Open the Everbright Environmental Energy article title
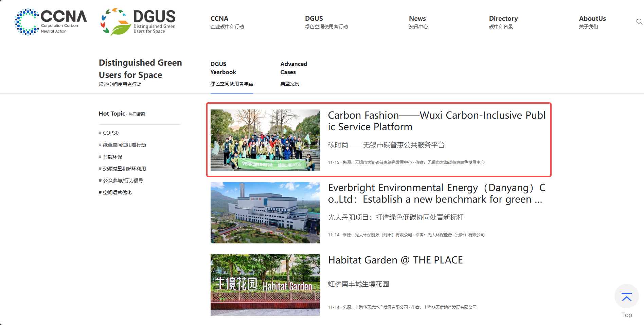The height and width of the screenshot is (325, 644). pos(436,193)
